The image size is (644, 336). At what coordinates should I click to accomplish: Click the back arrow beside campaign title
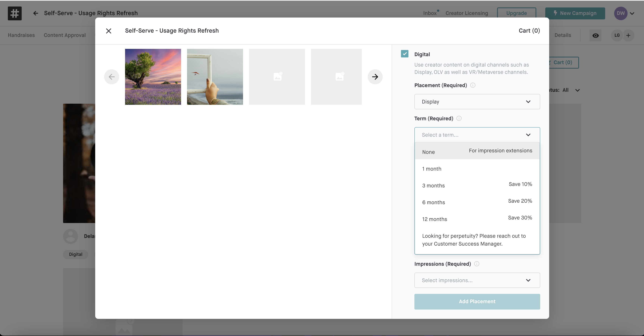point(35,13)
